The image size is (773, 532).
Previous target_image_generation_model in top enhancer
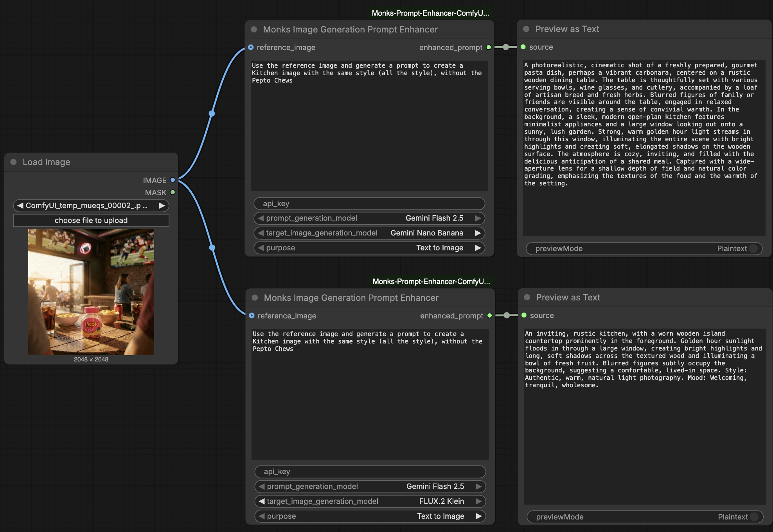[261, 233]
